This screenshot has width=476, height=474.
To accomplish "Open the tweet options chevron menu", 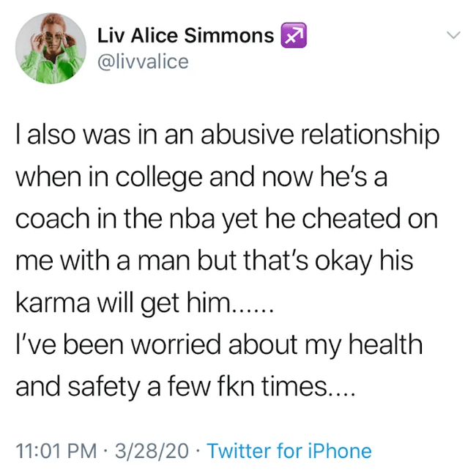I will pos(453,34).
